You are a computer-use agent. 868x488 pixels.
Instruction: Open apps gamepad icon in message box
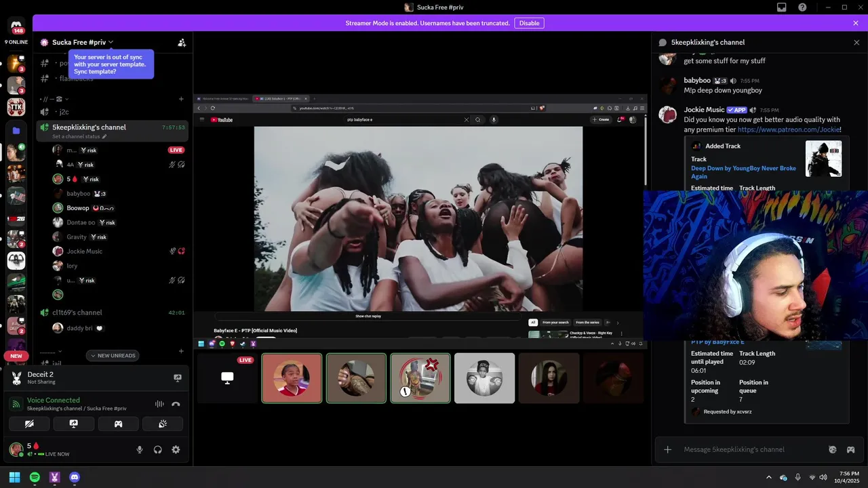coord(850,449)
